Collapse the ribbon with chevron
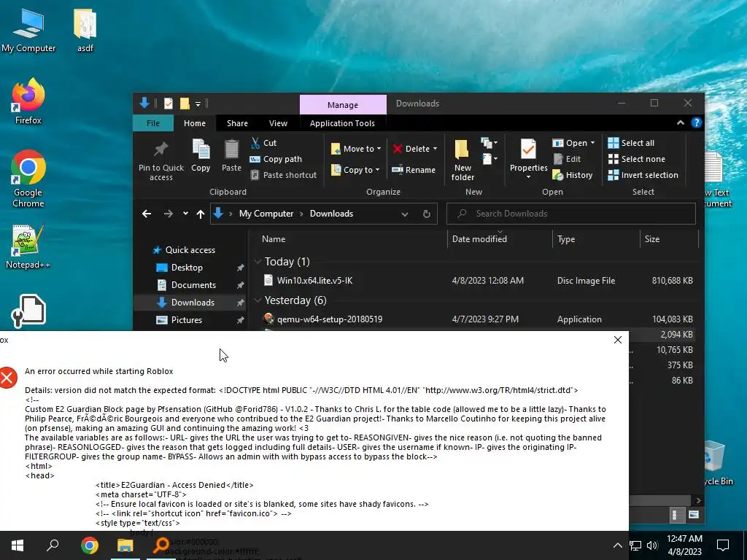Screen dimensions: 747x560 coord(681,122)
